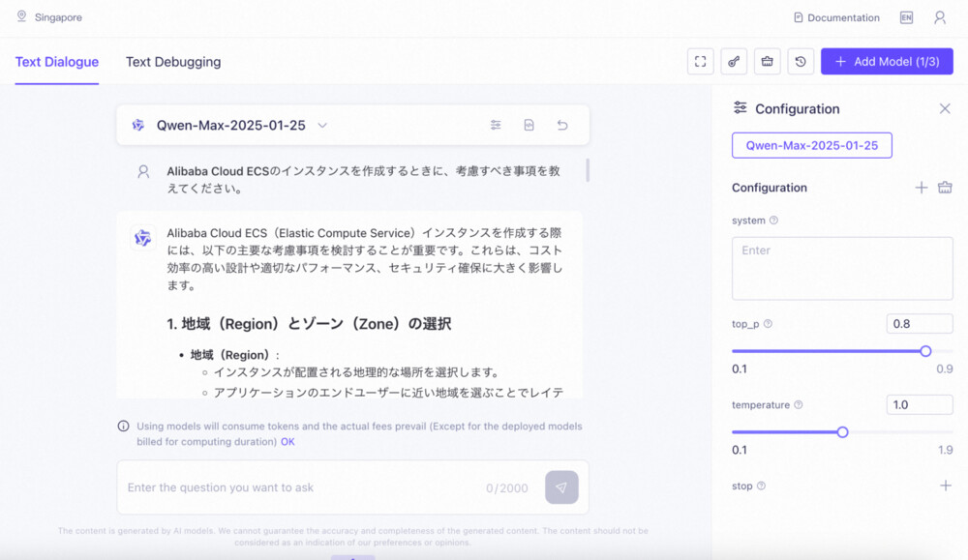Click the send message arrow button
This screenshot has width=968, height=560.
coord(561,487)
